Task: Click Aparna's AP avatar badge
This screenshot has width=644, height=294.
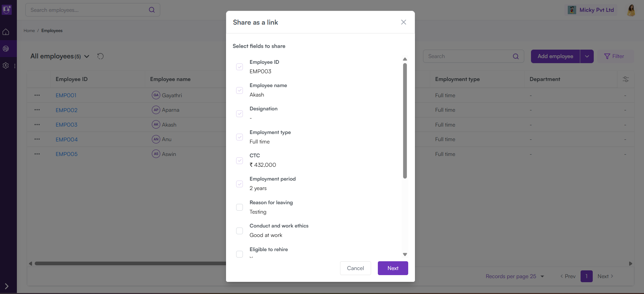Action: (156, 110)
